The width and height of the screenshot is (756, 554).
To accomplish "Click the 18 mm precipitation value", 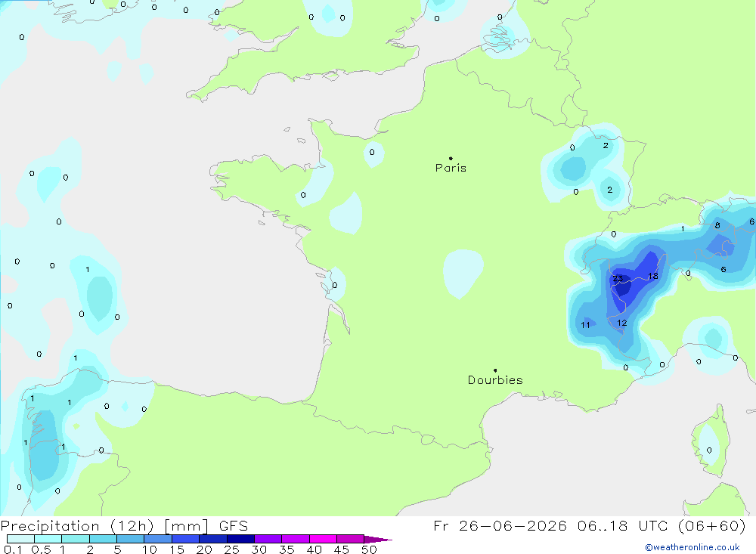I will 653,277.
